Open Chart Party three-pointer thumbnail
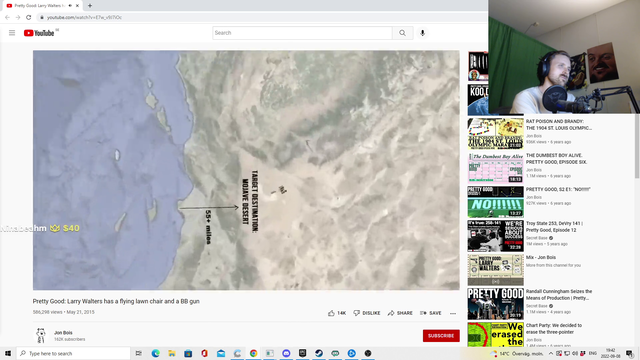Screen dimensions: 640x360 496,335
